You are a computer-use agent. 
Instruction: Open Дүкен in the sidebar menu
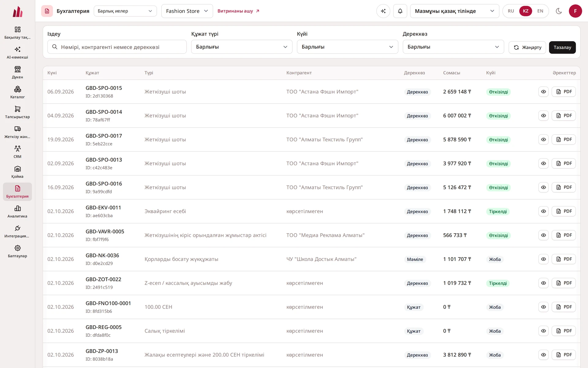tap(17, 72)
